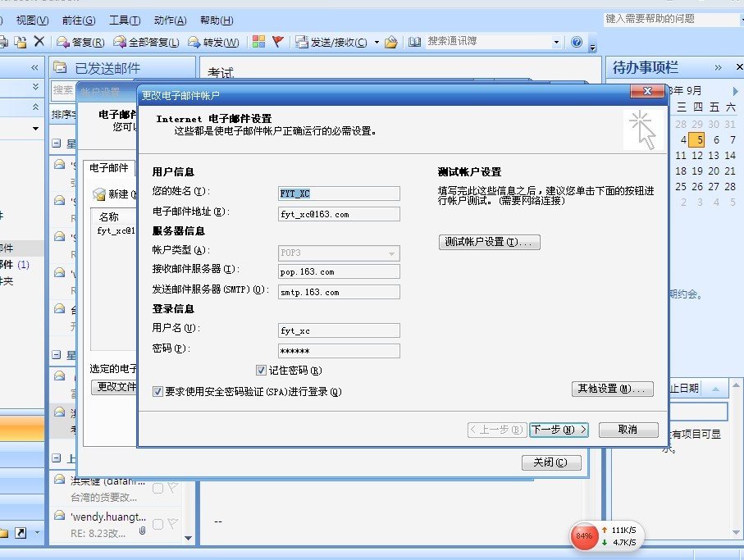Screen dimensions: 744x560
Task: Open the 搜索通讯簿 dropdown arrow
Action: 557,42
